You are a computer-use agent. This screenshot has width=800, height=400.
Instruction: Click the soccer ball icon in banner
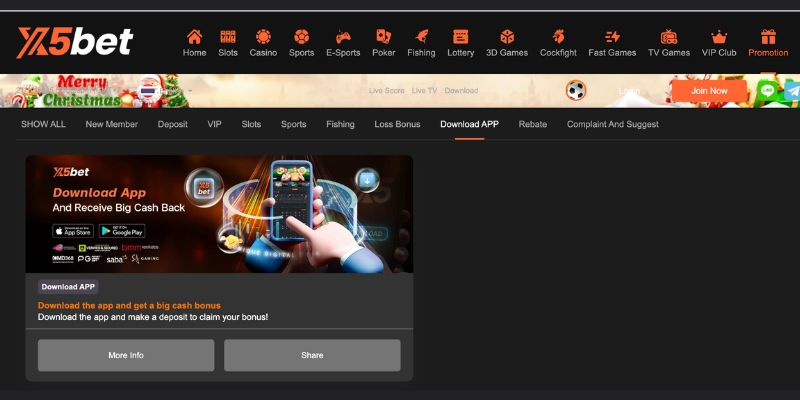coord(577,90)
